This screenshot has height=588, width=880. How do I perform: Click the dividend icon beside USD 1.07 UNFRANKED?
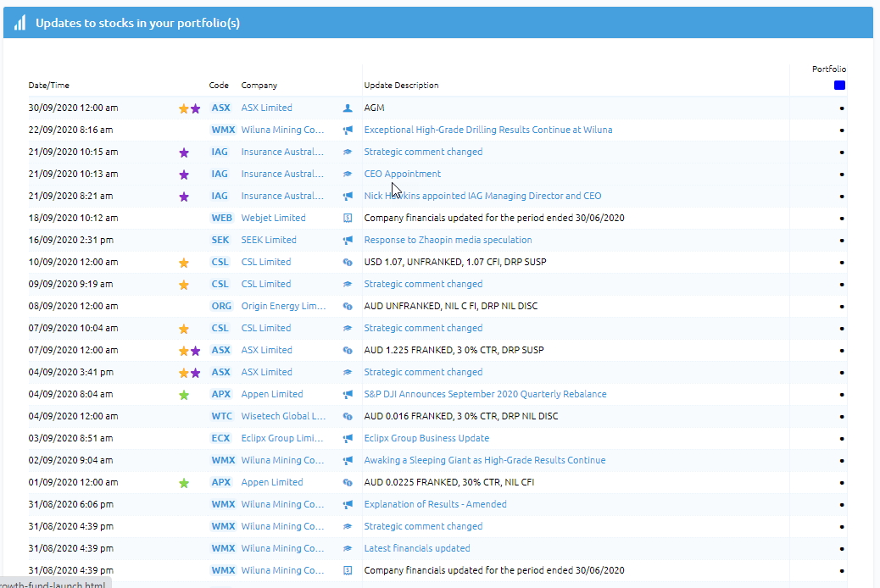click(348, 262)
